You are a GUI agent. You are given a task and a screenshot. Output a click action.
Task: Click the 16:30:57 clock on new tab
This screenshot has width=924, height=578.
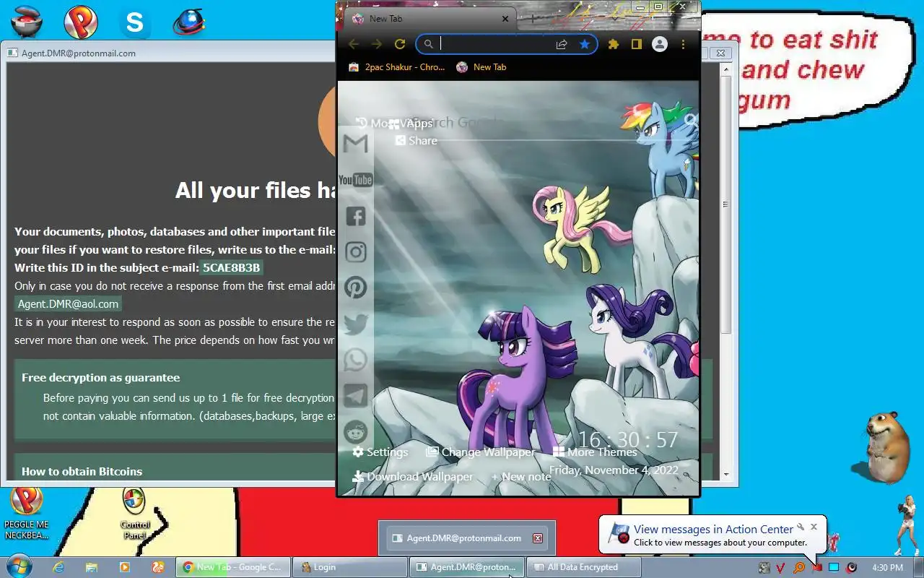click(x=627, y=440)
